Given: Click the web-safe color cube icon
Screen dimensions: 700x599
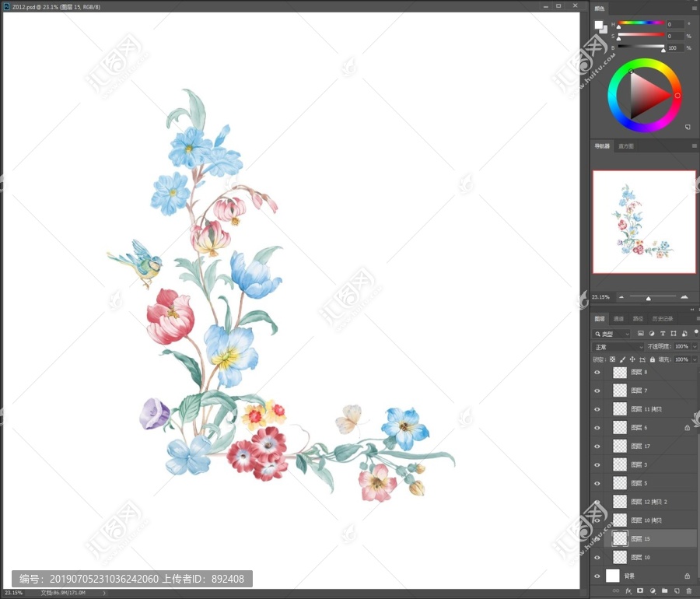Looking at the screenshot, I should pyautogui.click(x=688, y=128).
